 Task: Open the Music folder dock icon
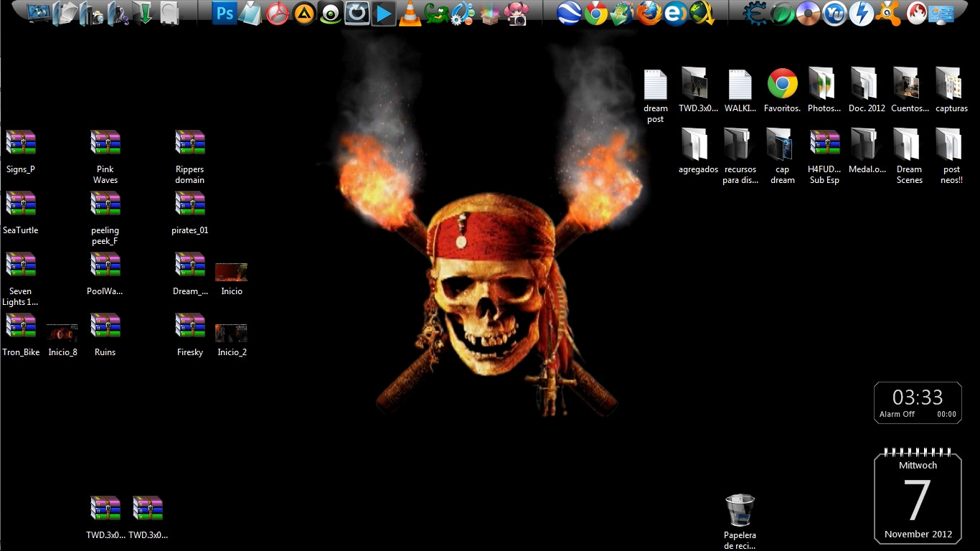pos(118,14)
